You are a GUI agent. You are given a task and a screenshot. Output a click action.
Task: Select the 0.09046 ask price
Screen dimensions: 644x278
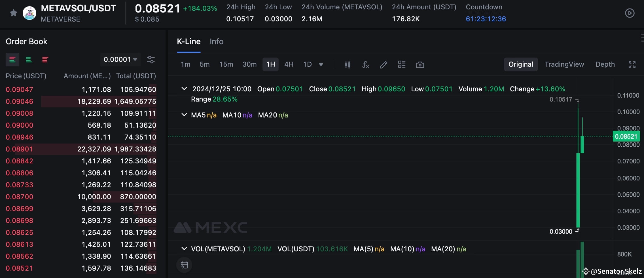pyautogui.click(x=20, y=101)
